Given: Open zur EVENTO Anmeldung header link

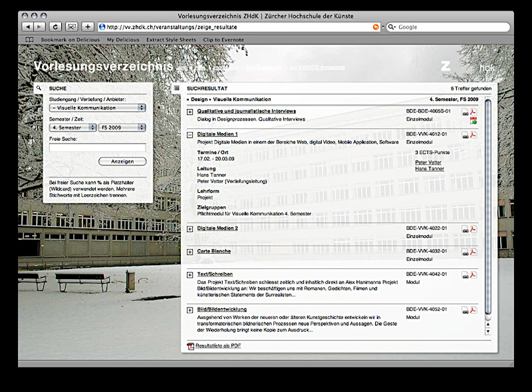Looking at the screenshot, I should (318, 67).
